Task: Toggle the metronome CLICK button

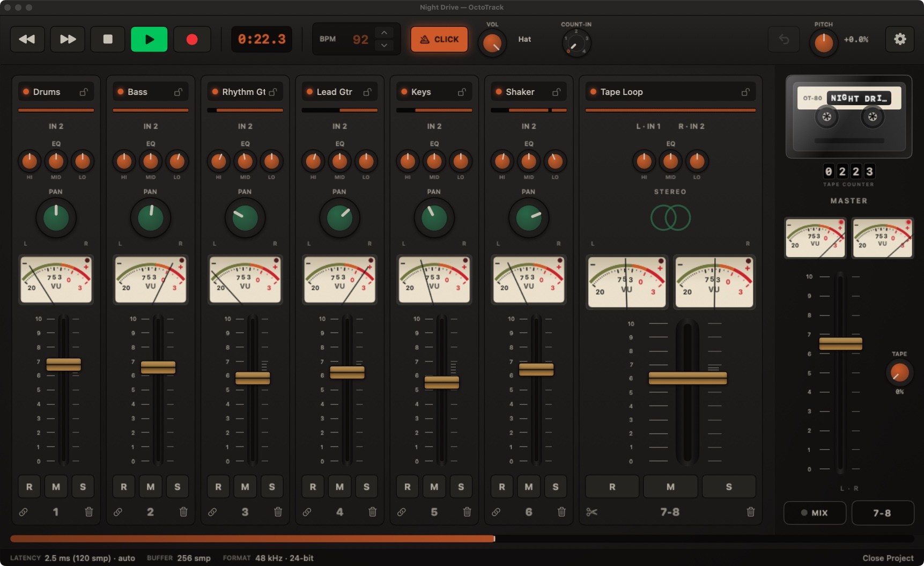Action: coord(439,39)
